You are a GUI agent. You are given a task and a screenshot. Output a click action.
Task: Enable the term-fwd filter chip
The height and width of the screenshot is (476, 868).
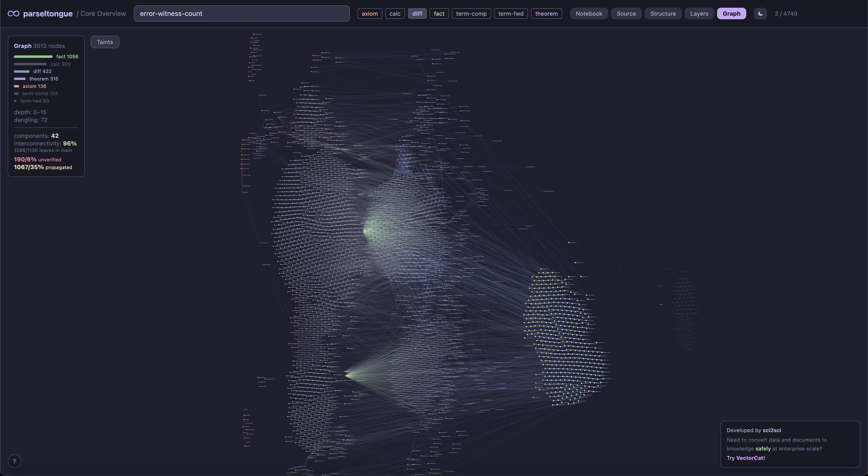coord(510,13)
